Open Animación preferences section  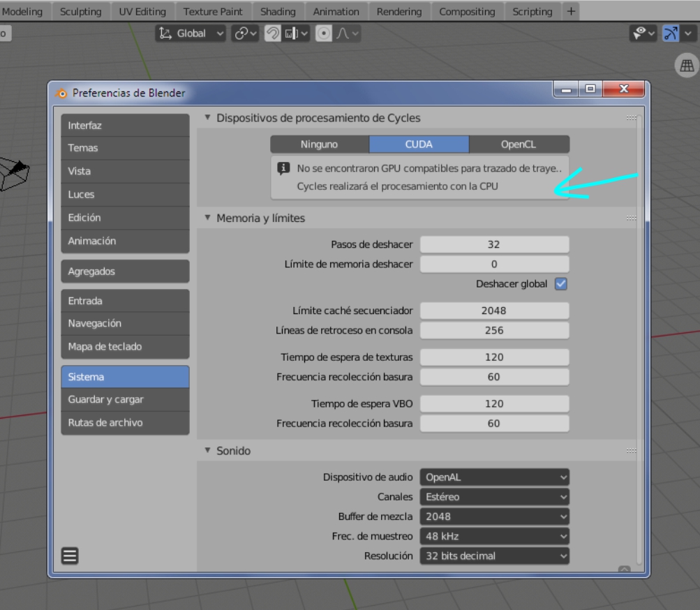click(x=125, y=241)
